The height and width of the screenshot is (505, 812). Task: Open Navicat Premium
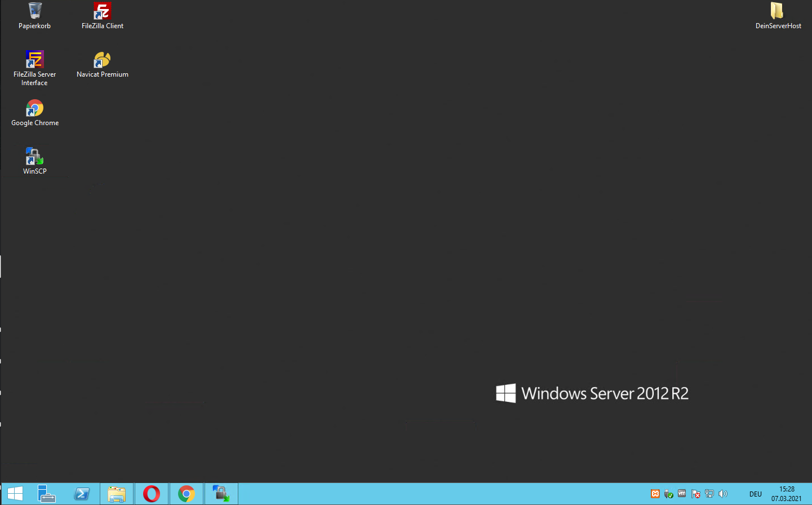[102, 59]
